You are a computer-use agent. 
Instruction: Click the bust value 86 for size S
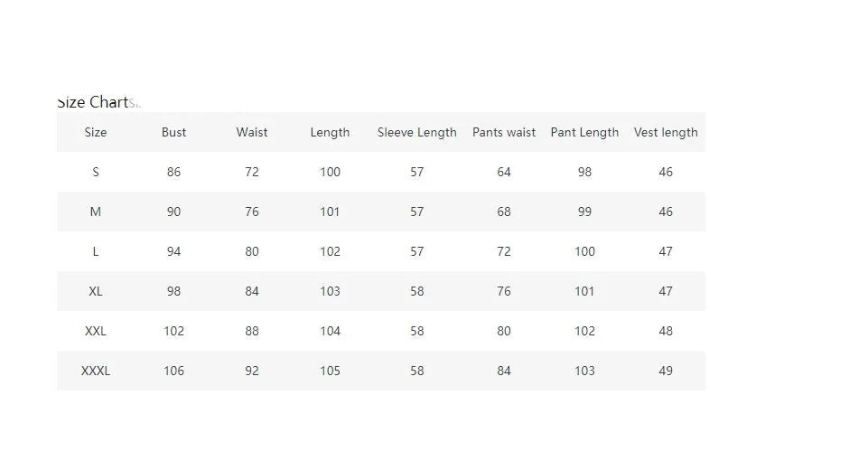(173, 172)
